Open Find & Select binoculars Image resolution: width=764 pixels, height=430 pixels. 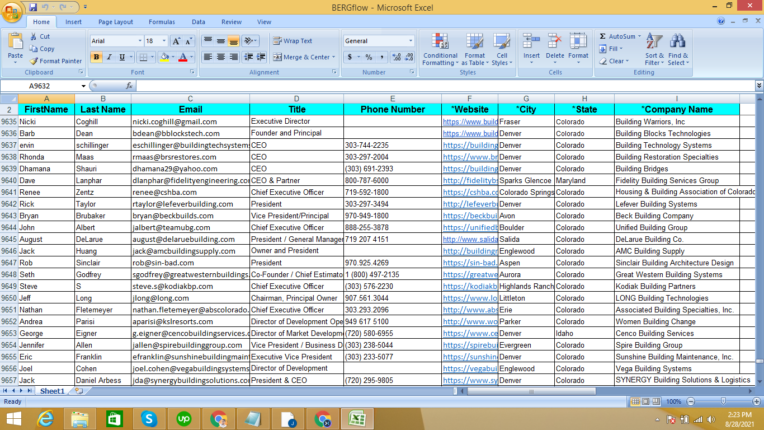point(678,49)
